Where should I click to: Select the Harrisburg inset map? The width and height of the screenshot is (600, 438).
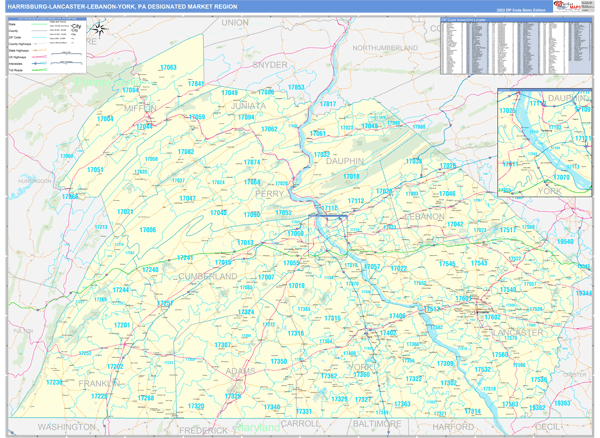pyautogui.click(x=545, y=143)
